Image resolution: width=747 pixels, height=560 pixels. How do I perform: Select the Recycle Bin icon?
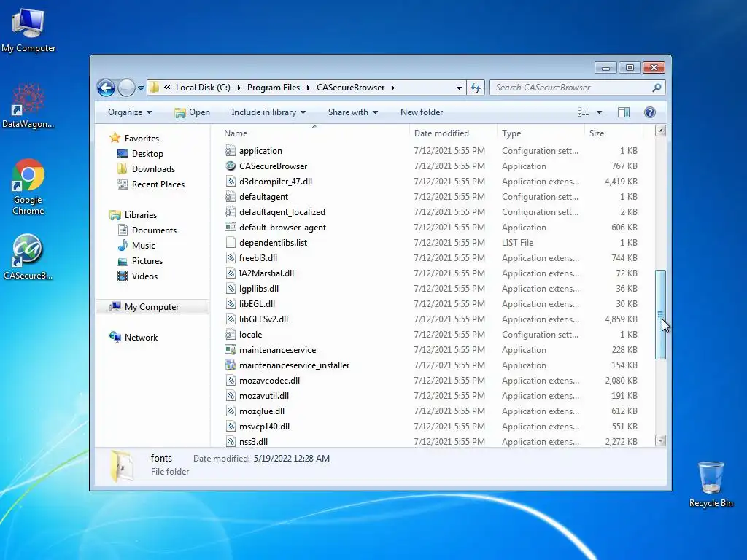pos(711,484)
